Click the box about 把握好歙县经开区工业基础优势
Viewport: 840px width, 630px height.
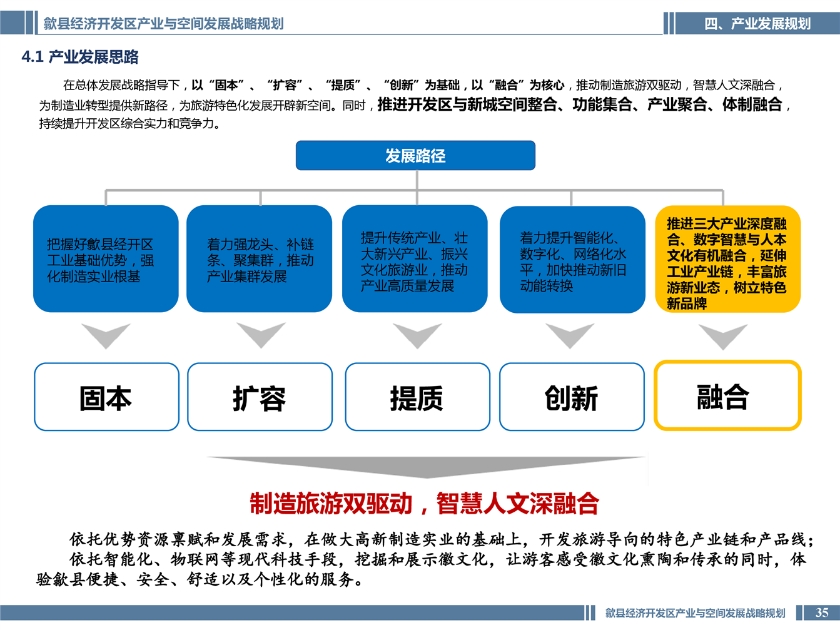pyautogui.click(x=106, y=259)
